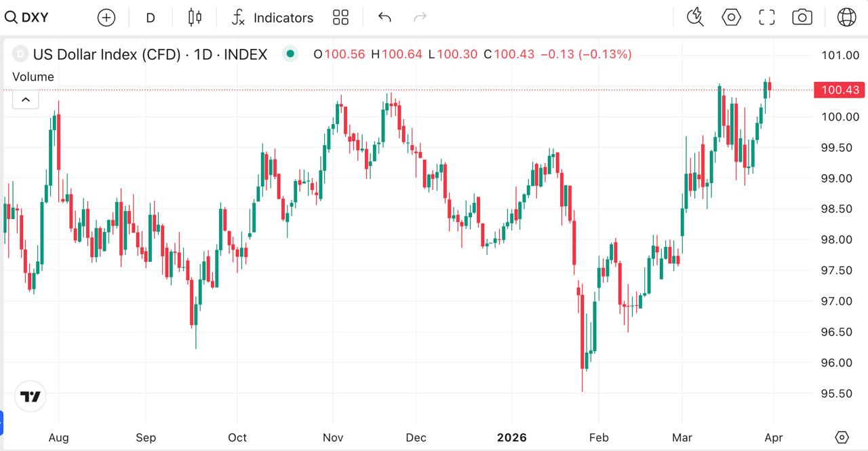
Task: Click the 100.43 current price label
Action: 840,90
